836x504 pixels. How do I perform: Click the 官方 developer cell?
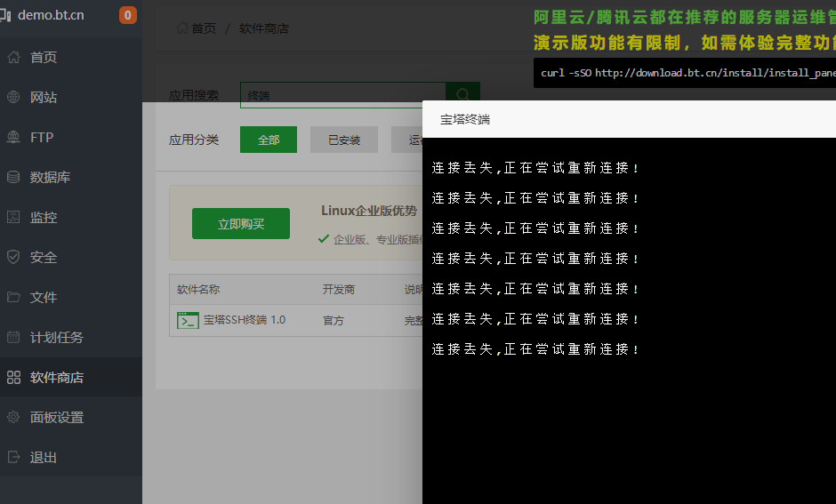point(334,320)
